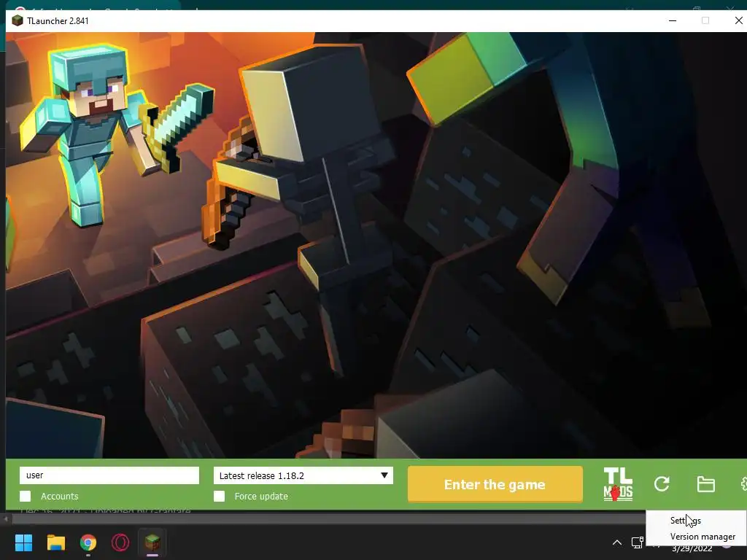Screen dimensions: 747x560
Task: Close the TLauncher window
Action: [738, 20]
